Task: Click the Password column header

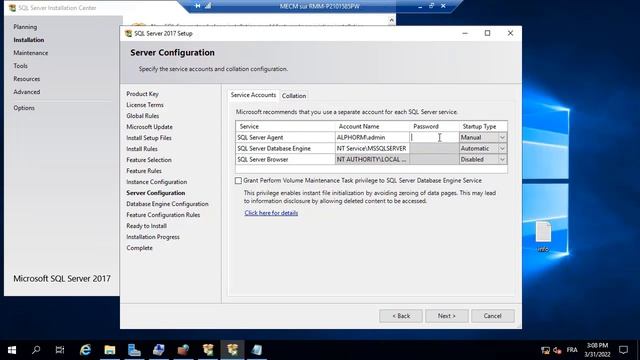Action: click(x=434, y=127)
